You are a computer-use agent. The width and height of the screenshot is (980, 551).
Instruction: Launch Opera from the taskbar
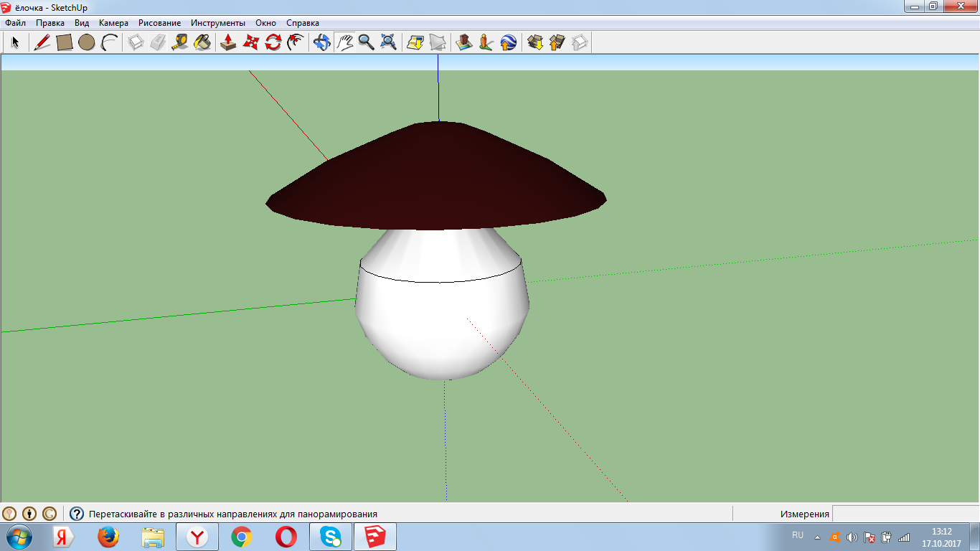[x=286, y=537]
